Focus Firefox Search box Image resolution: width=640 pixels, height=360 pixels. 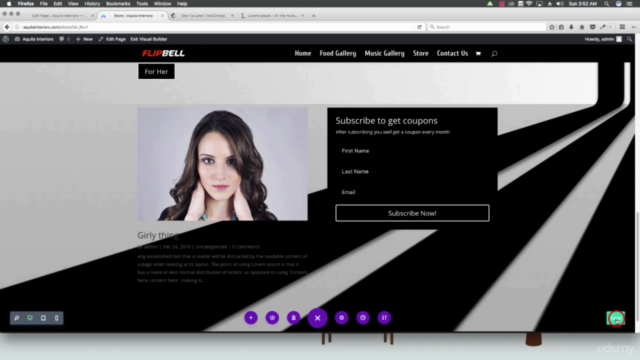[x=487, y=27]
